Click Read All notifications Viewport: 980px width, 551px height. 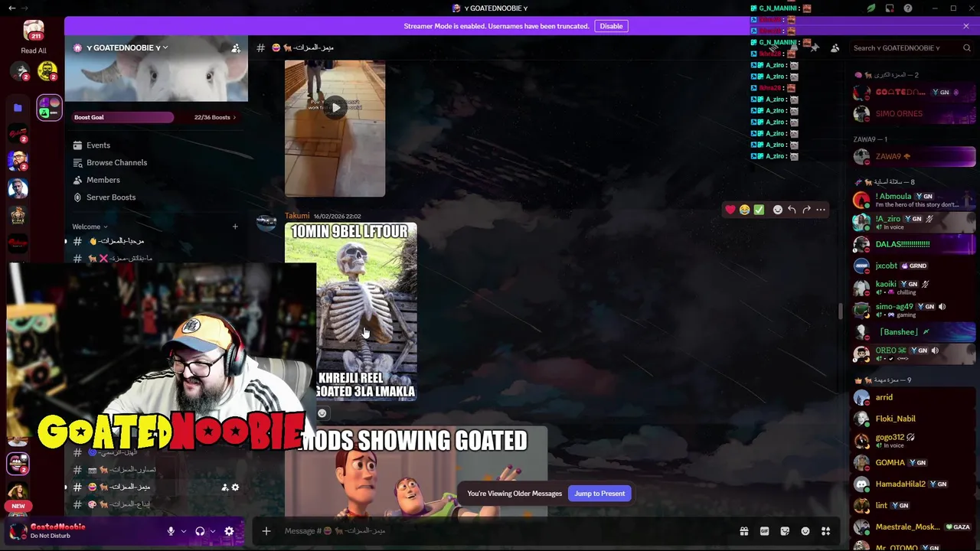click(x=34, y=51)
